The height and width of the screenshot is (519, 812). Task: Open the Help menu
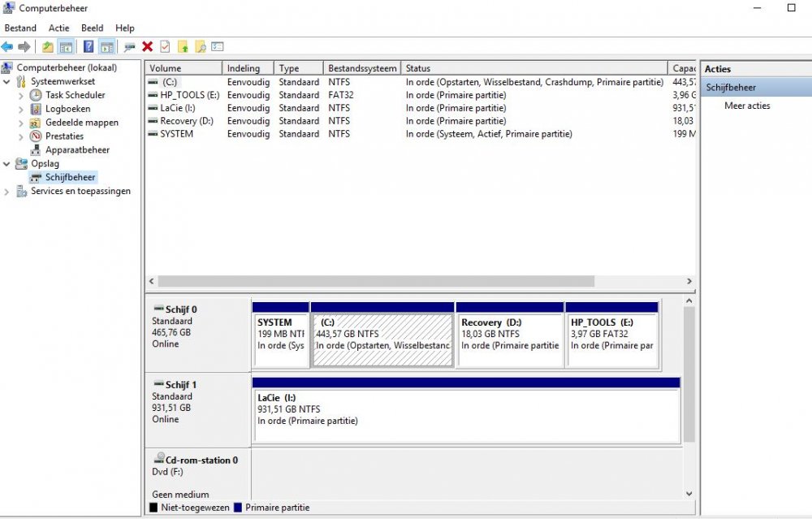[x=125, y=28]
